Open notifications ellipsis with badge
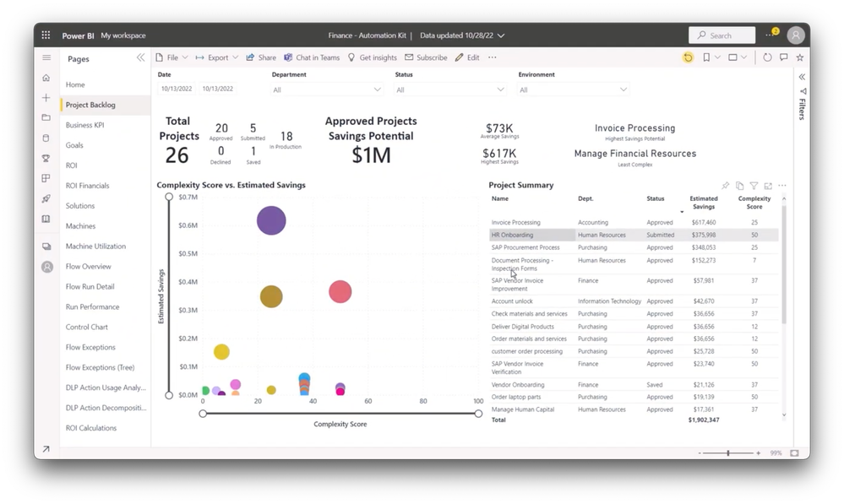Viewport: 844px width, 504px height. pos(771,34)
